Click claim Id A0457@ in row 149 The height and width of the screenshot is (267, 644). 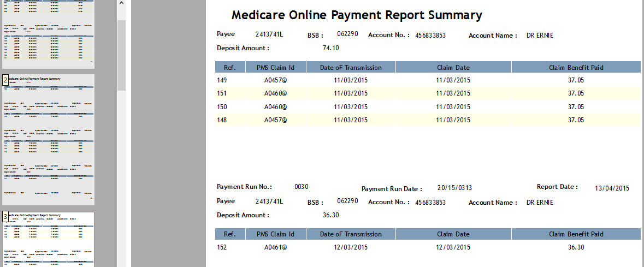point(276,80)
